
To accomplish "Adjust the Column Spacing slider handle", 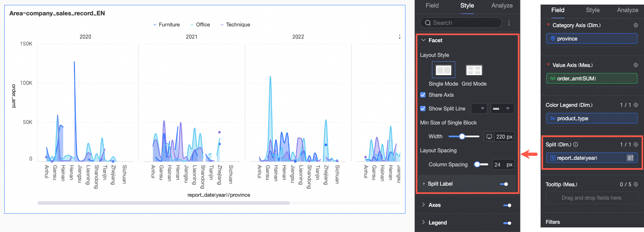I will pyautogui.click(x=477, y=164).
